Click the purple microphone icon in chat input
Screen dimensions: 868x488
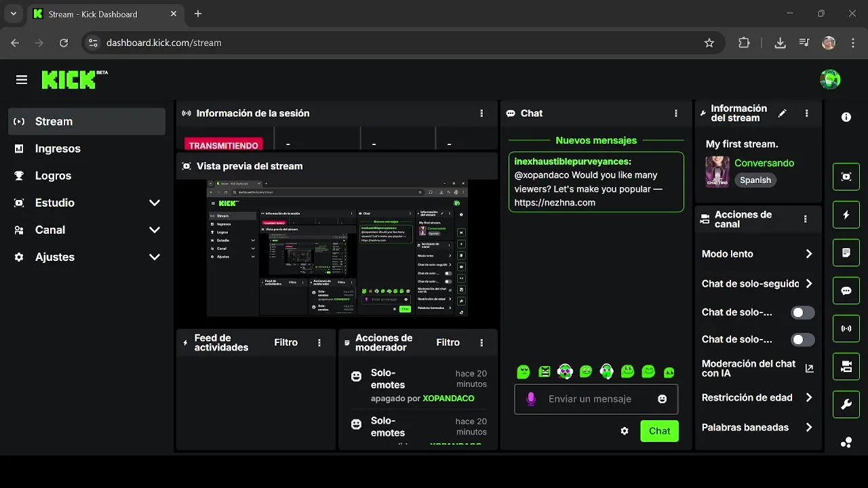[x=531, y=399]
